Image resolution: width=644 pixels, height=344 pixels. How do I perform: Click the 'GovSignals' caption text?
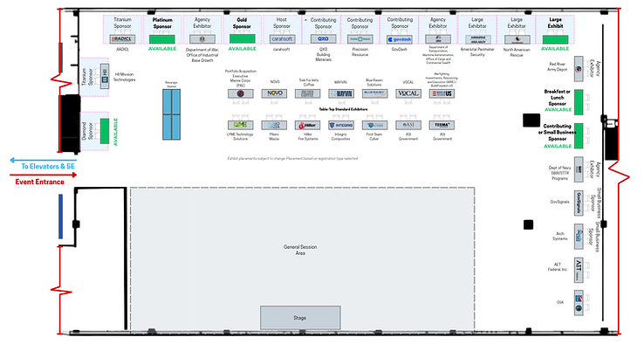coord(560,202)
